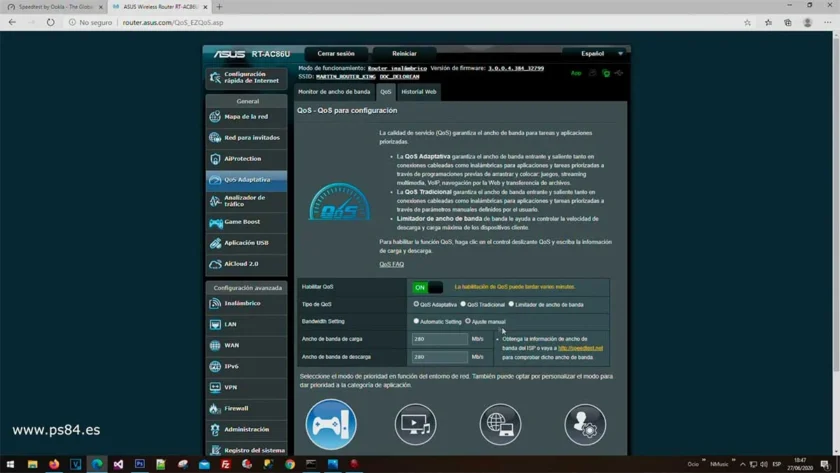Select Ajuste manual radio button
Screen dimensions: 840x473
(468, 321)
